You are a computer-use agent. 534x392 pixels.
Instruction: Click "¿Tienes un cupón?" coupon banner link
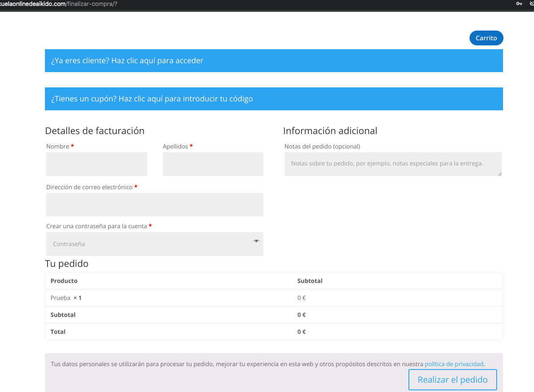point(152,99)
